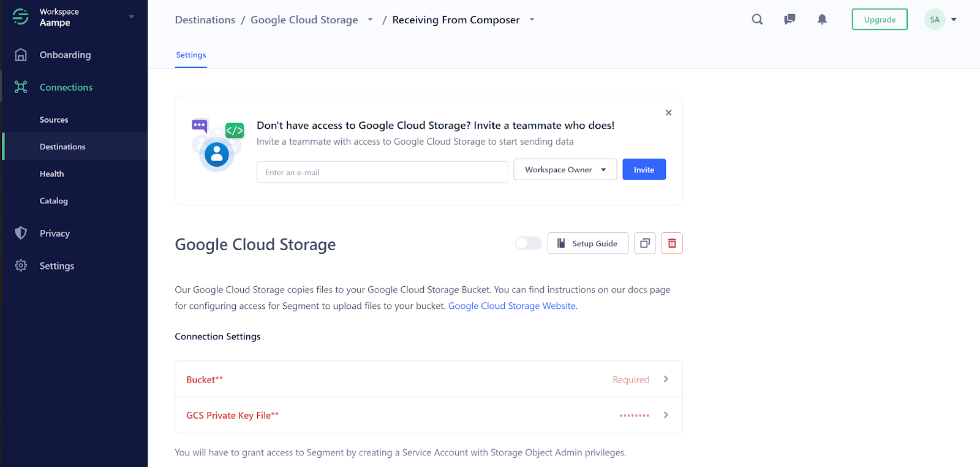Expand the account menu arrow beside SA

pyautogui.click(x=954, y=20)
